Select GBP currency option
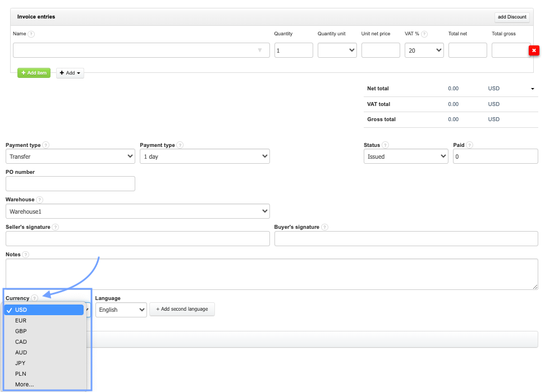This screenshot has width=545, height=392. [21, 331]
